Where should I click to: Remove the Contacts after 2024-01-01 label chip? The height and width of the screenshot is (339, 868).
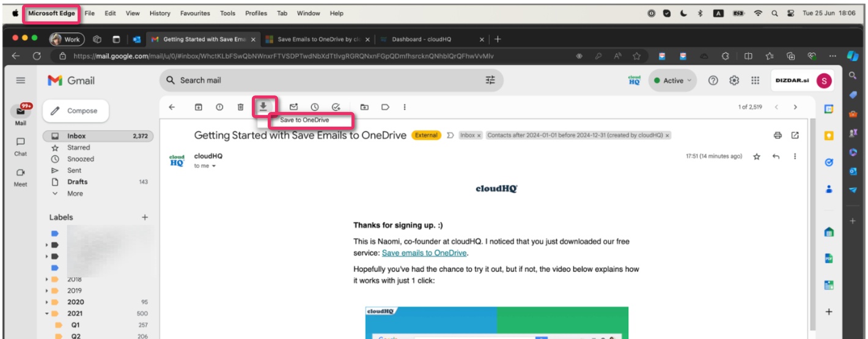(x=668, y=135)
